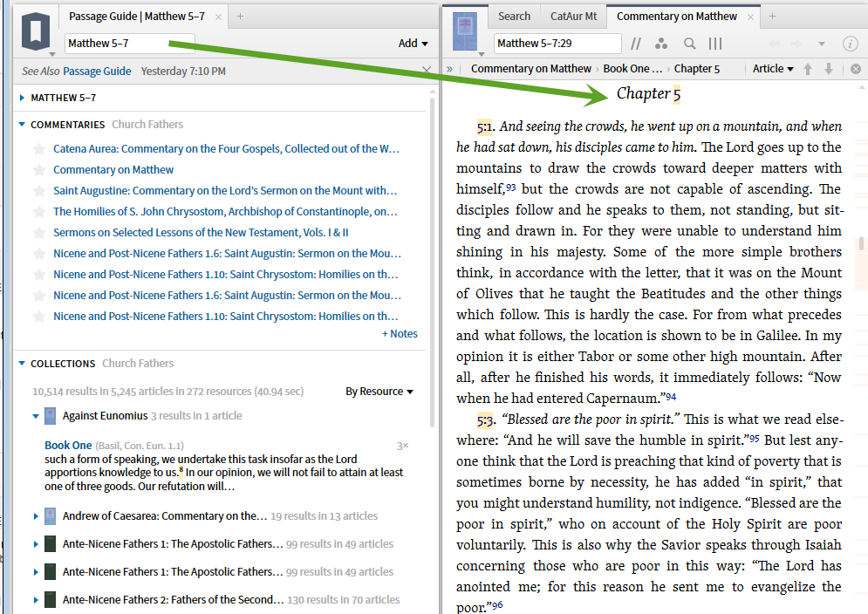Click the parallel resource sets icon
Screen dimensions: 868x614
pos(636,44)
